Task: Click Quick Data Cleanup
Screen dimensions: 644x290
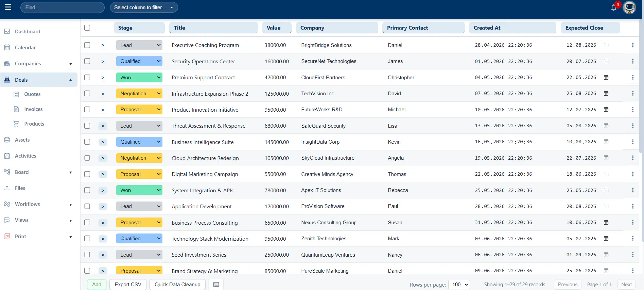Action: coord(177,285)
